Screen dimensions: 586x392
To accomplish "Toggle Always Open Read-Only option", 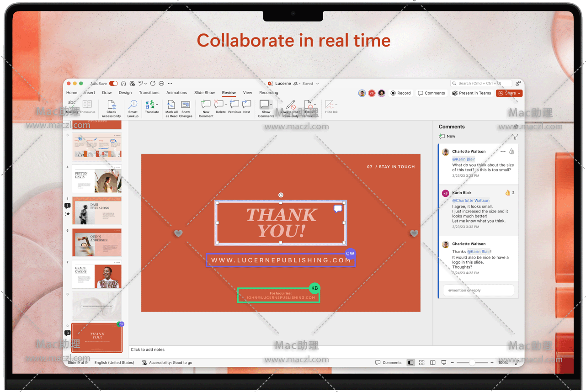I will pos(291,105).
